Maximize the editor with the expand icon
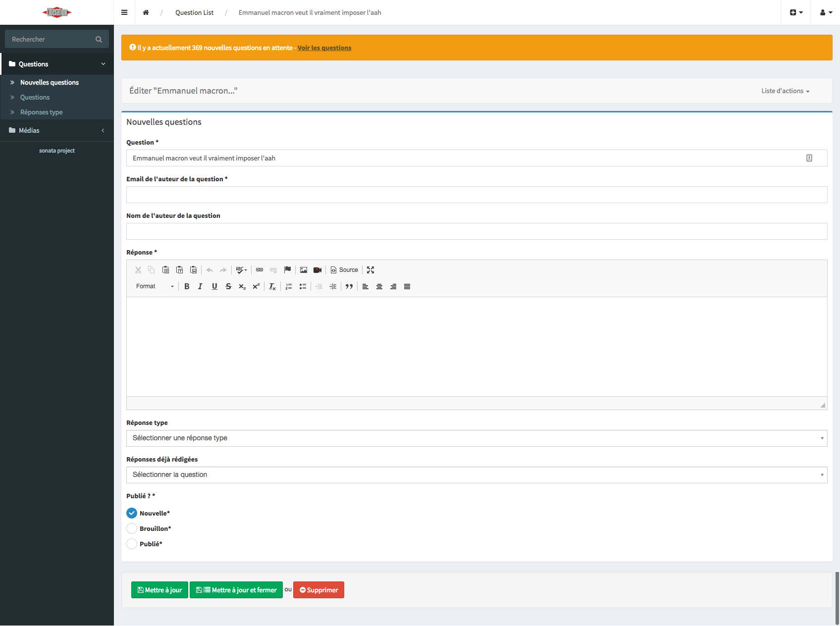Image resolution: width=840 pixels, height=626 pixels. click(370, 270)
